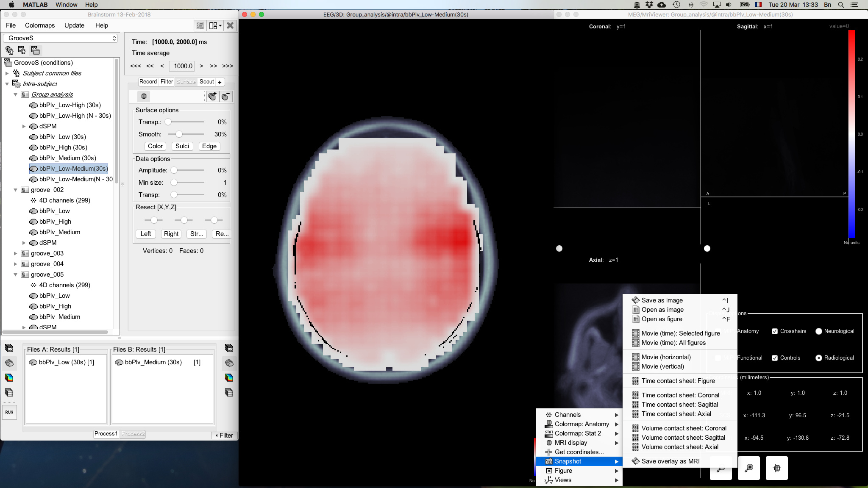The image size is (868, 488).
Task: Go to next time sample with > button
Action: coord(201,66)
